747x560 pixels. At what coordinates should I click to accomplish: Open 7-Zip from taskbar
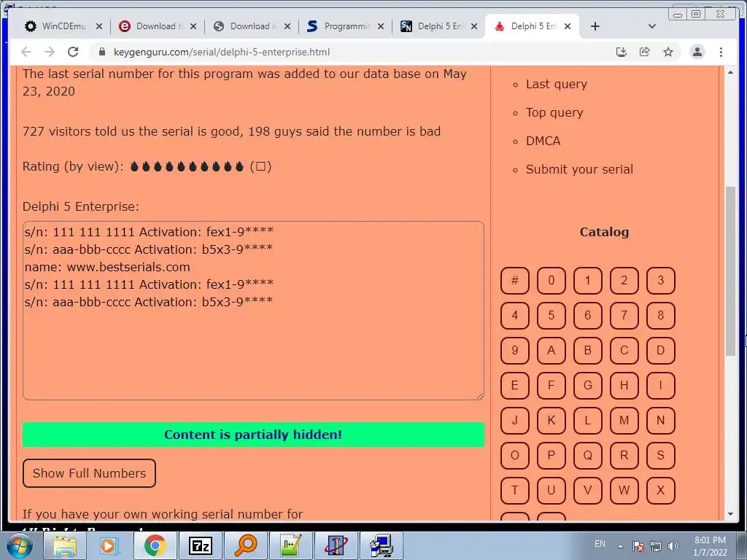click(200, 545)
